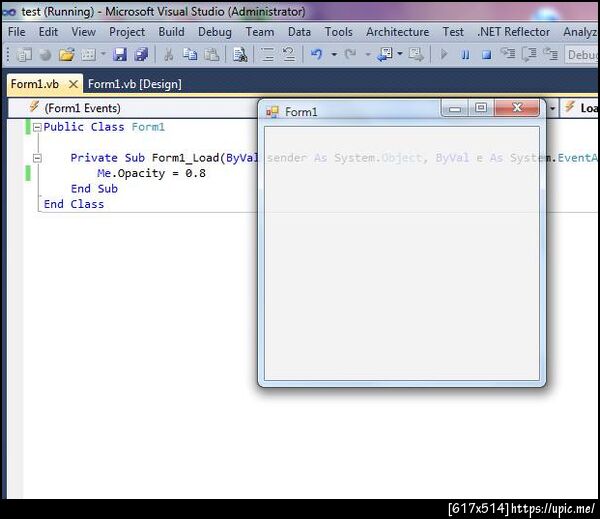Click the toolbar grip handle
The height and width of the screenshot is (519, 600).
(x=8, y=54)
